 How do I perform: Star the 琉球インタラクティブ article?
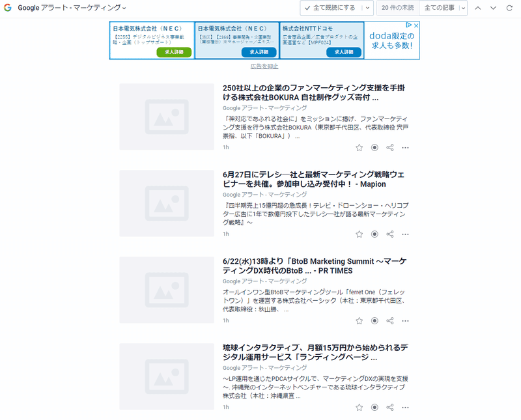359,408
